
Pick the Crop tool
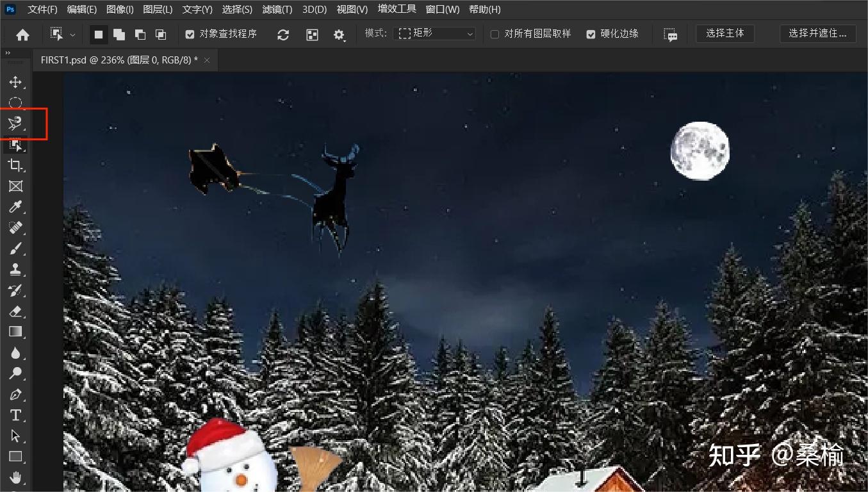[x=15, y=166]
